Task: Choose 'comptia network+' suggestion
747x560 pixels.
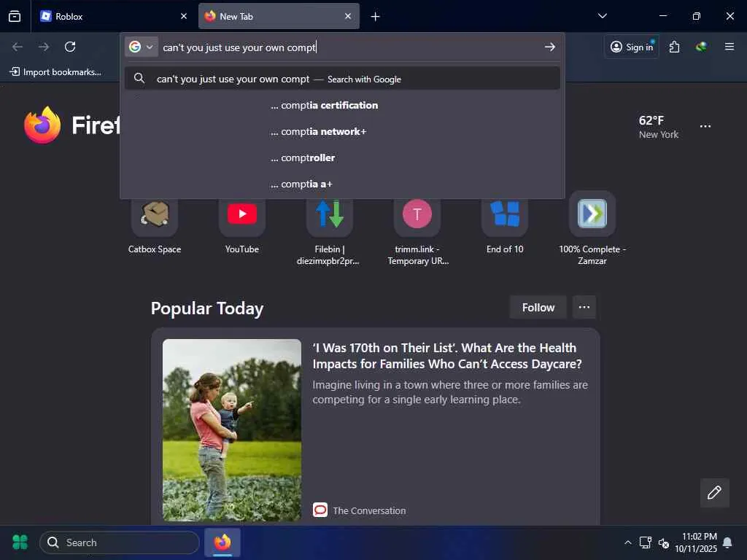Action: [x=342, y=131]
